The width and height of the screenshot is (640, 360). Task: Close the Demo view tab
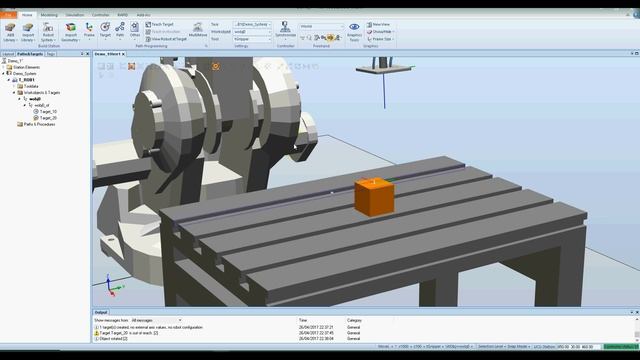[x=123, y=54]
